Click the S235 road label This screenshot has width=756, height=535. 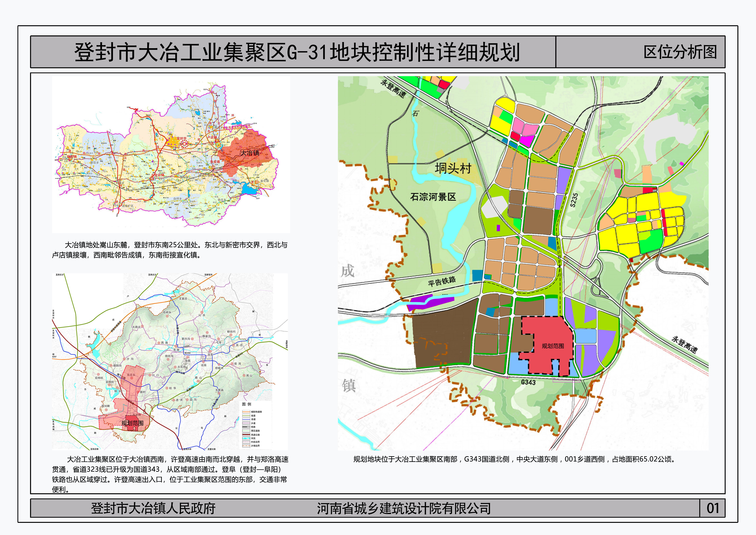[x=574, y=200]
